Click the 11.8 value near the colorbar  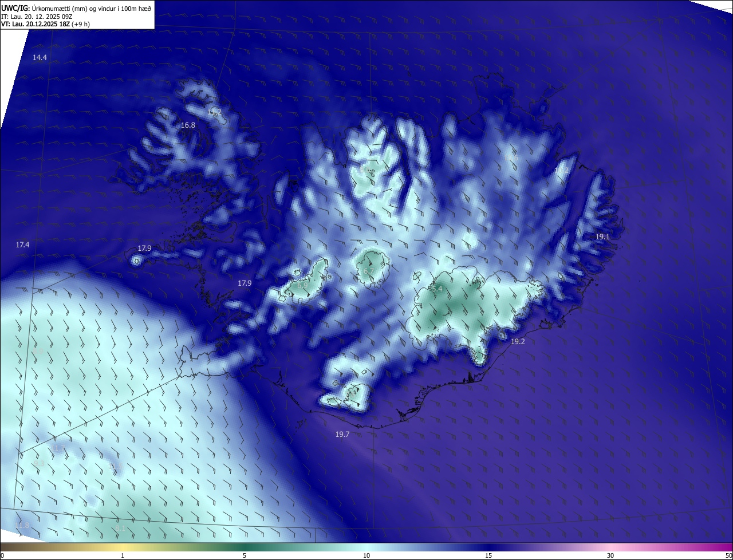22,526
